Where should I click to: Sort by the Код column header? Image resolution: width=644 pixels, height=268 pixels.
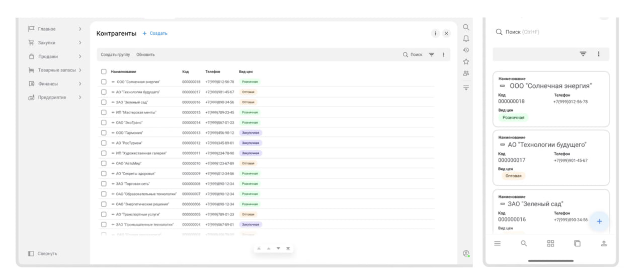185,72
